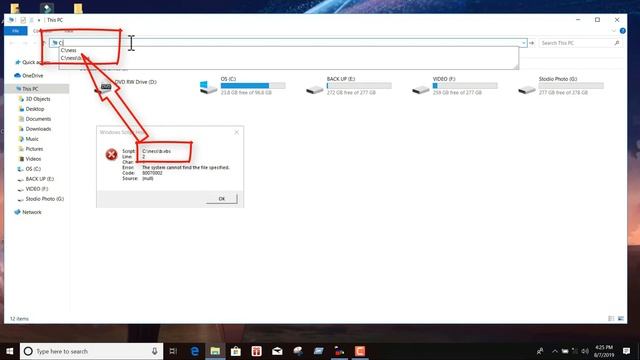
Task: Click the 'Type here to search' taskbar box
Action: point(91,351)
